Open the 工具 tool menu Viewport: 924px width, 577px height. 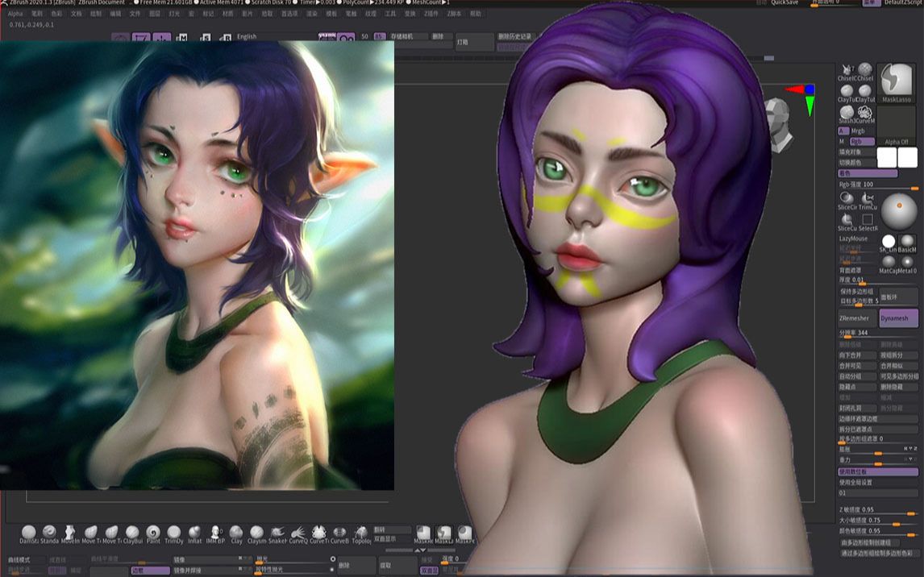(x=390, y=14)
